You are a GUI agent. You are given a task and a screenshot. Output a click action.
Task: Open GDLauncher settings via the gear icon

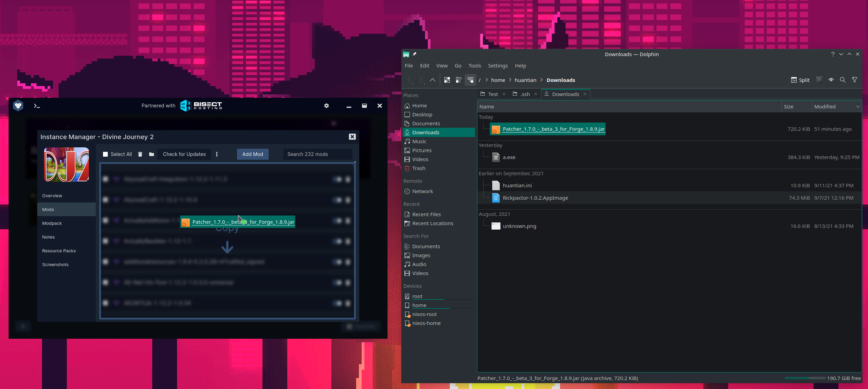click(327, 106)
